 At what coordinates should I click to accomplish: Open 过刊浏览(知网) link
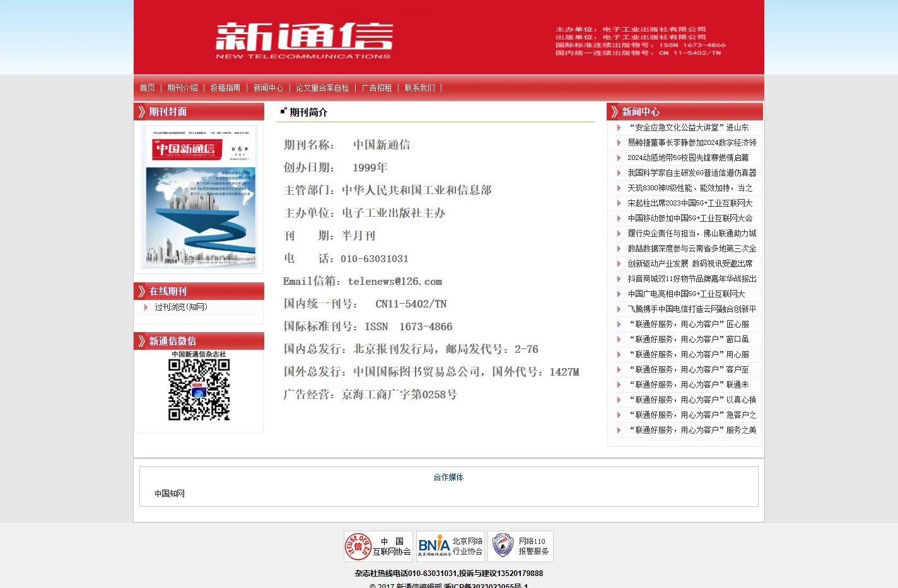pyautogui.click(x=180, y=308)
